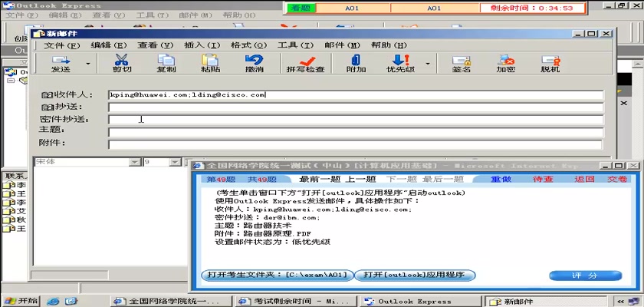This screenshot has height=307, width=644.
Task: Open the 邮件(M) menu in new mail window
Action: pos(343,45)
